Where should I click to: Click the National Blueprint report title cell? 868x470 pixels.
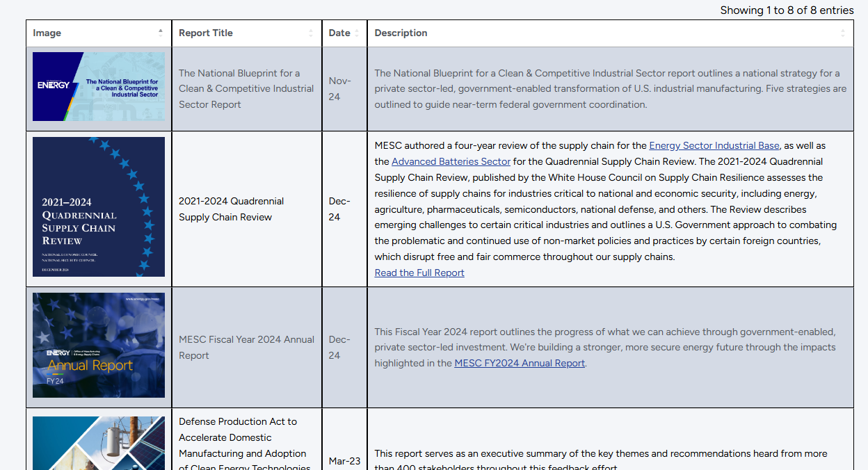coord(246,89)
